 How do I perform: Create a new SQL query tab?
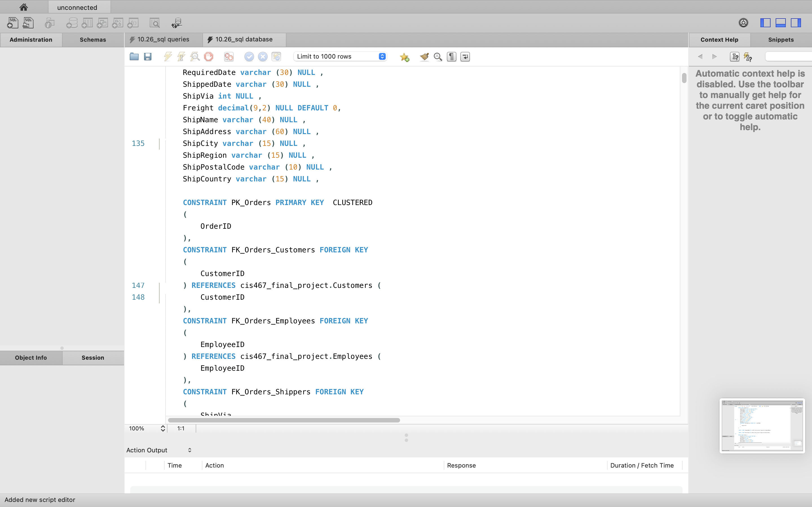pyautogui.click(x=12, y=23)
